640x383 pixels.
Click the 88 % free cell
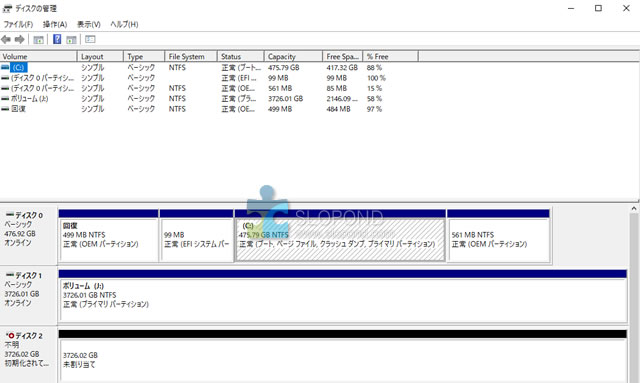(x=374, y=67)
